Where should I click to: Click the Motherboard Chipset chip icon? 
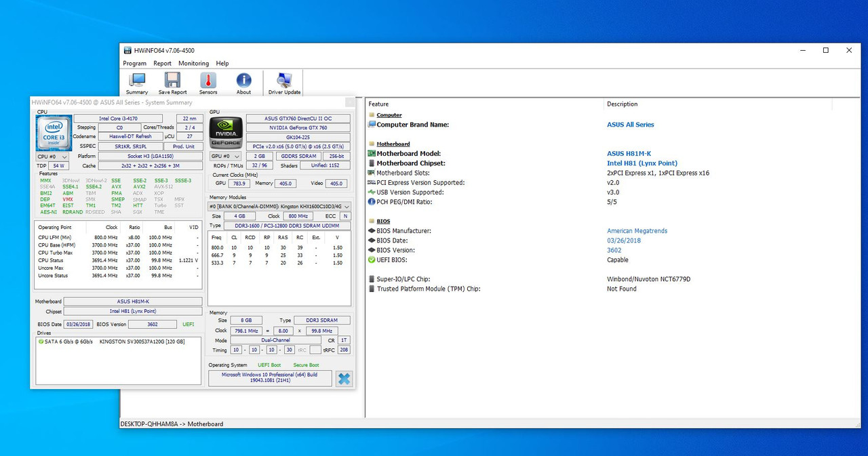point(372,163)
